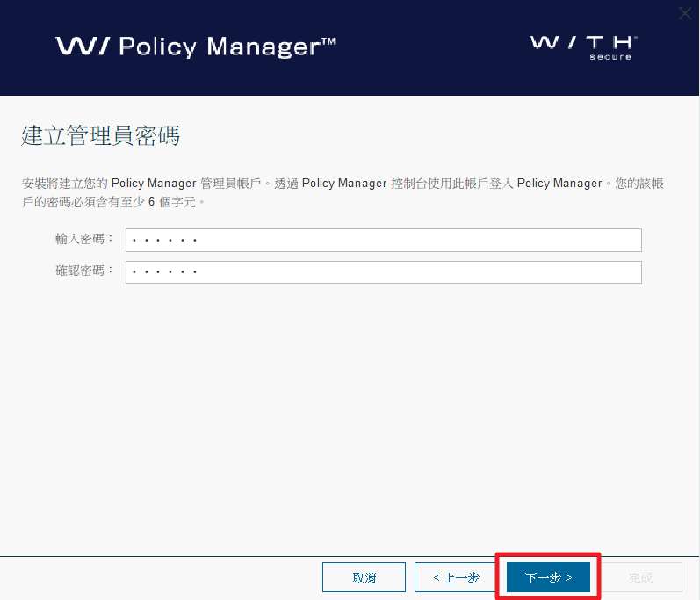
Task: Click the WithSecure brand logo
Action: [583, 47]
